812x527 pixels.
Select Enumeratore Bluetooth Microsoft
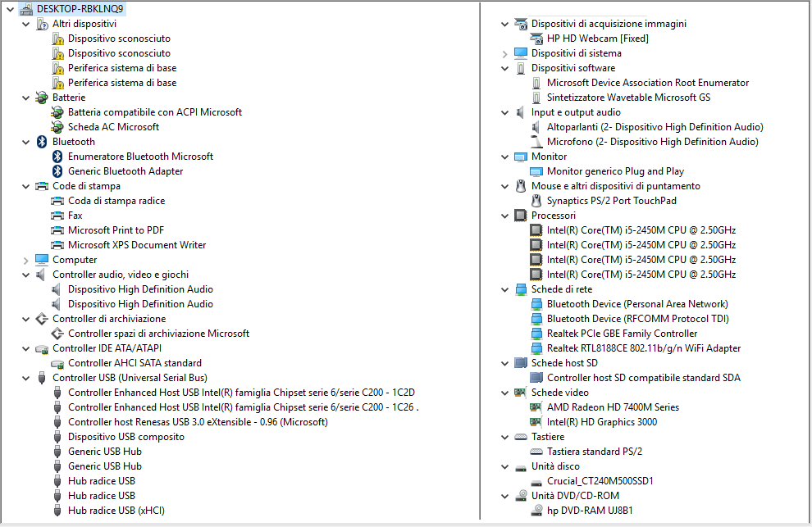141,157
